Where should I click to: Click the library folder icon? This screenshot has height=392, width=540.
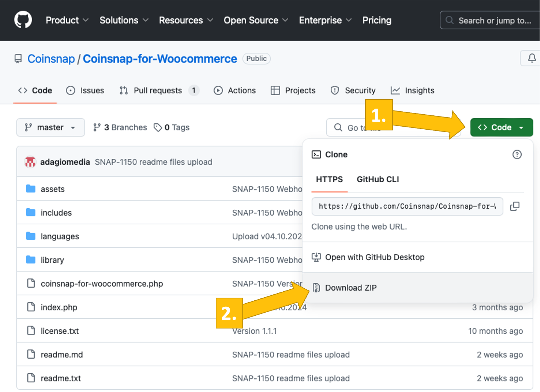31,260
